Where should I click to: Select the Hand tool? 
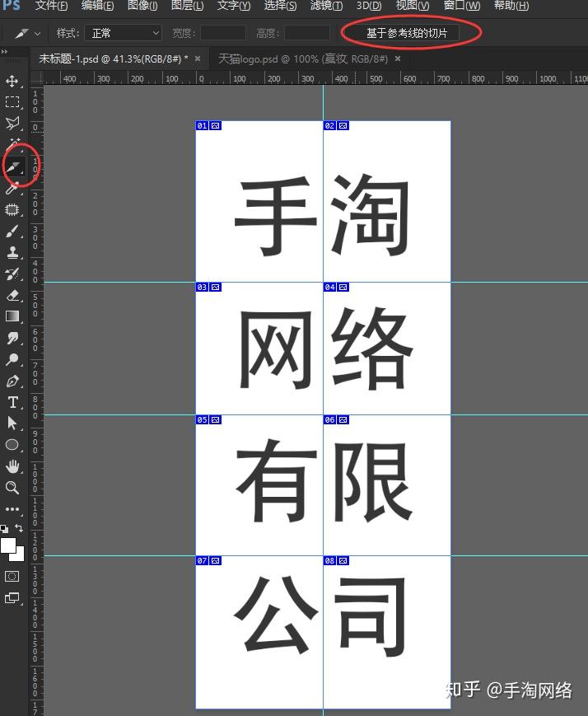point(12,466)
